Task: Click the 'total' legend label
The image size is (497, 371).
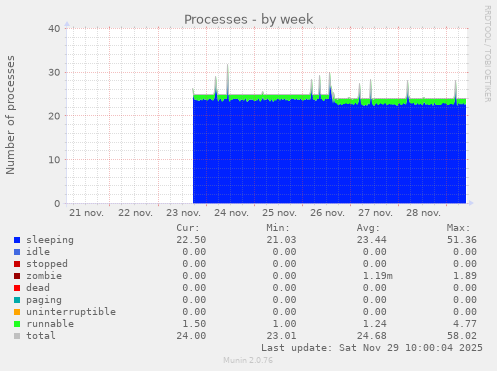Action: click(41, 336)
